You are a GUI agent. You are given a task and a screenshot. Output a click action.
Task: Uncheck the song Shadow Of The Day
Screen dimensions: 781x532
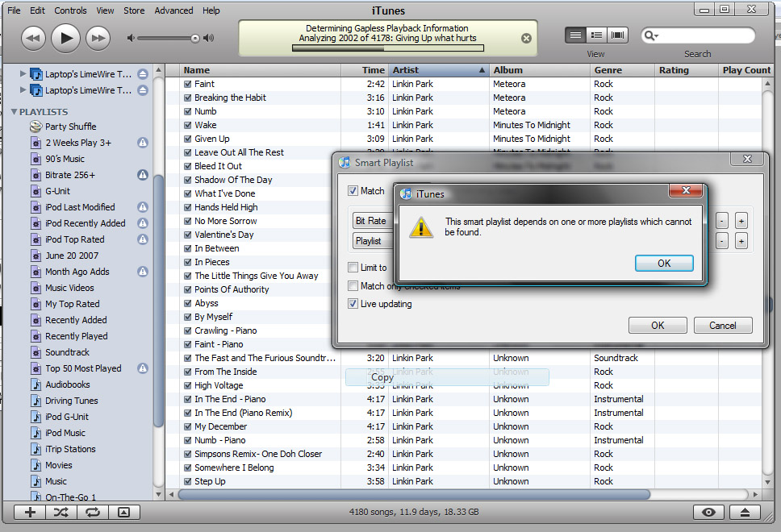pyautogui.click(x=188, y=180)
